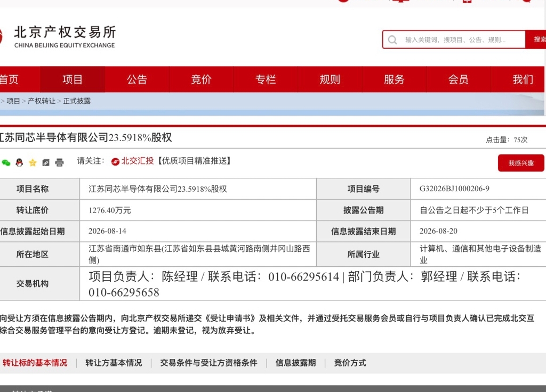Click the phone number 010-66295658

(124, 292)
